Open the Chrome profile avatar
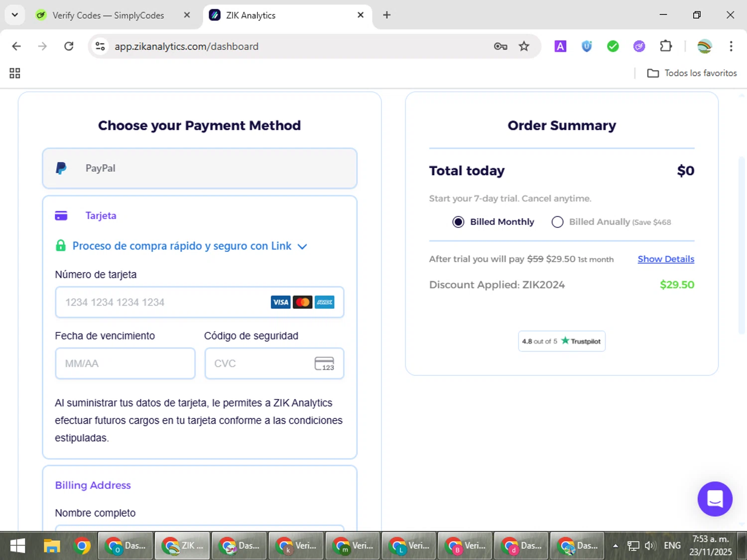Viewport: 747px width, 560px height. (705, 46)
